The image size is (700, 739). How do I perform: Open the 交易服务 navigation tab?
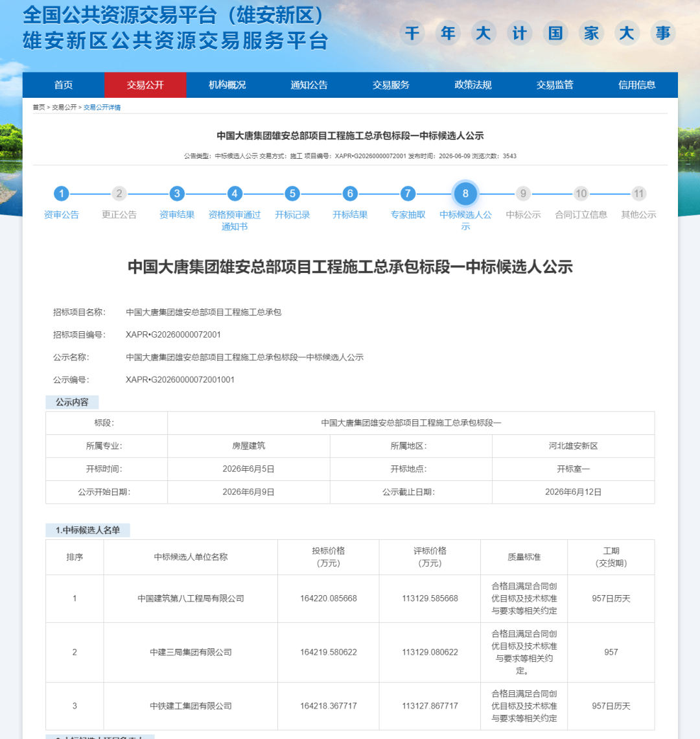(x=391, y=85)
